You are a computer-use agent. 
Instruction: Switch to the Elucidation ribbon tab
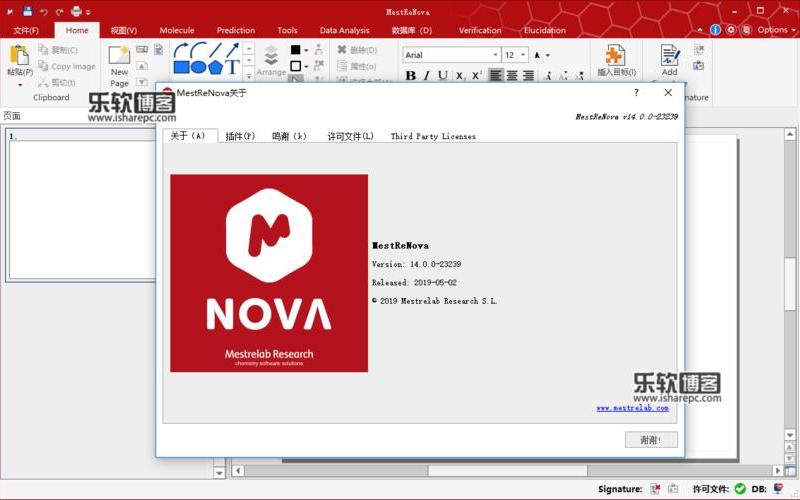545,30
